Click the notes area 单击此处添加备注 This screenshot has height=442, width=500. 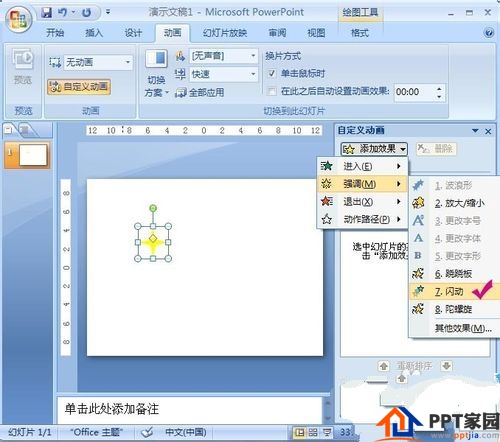point(190,409)
